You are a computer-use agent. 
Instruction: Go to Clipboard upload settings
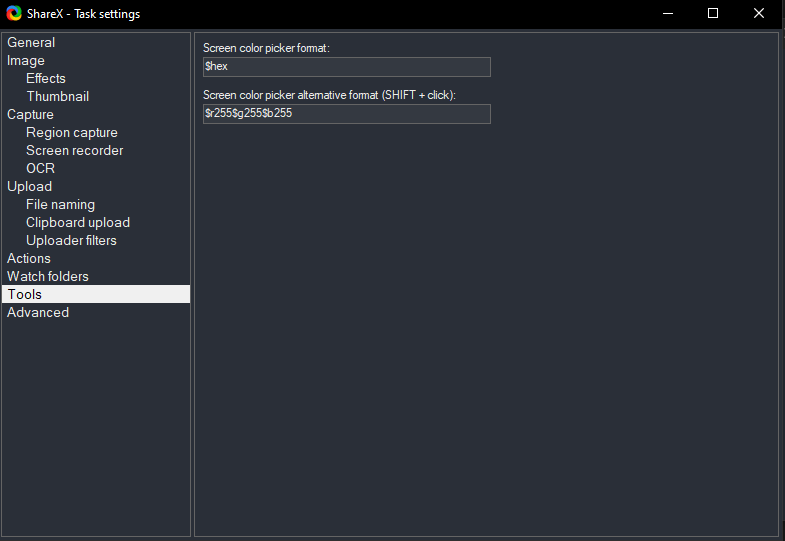tap(78, 223)
